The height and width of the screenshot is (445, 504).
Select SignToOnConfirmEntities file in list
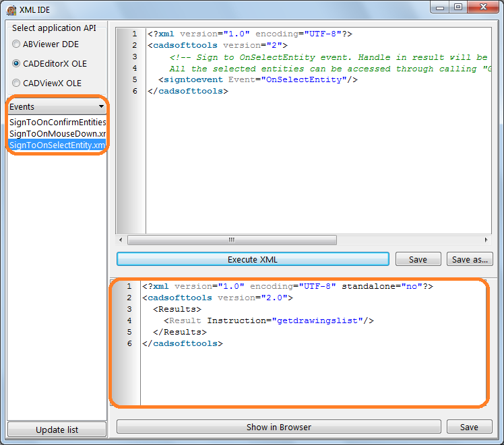click(57, 122)
